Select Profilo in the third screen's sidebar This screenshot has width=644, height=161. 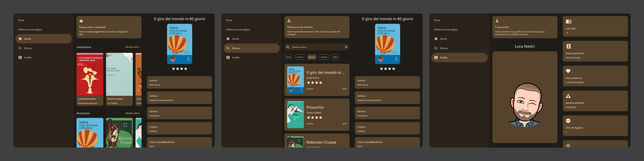460,58
